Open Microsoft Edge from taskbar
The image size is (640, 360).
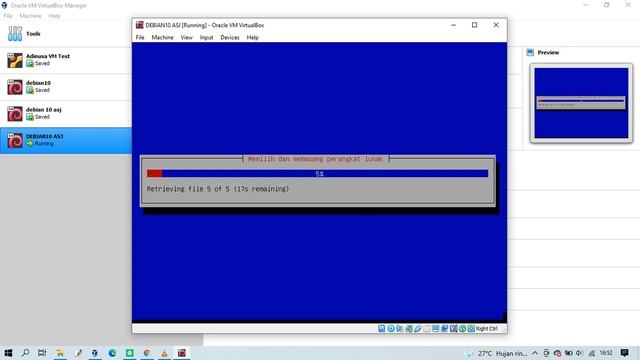(112, 353)
